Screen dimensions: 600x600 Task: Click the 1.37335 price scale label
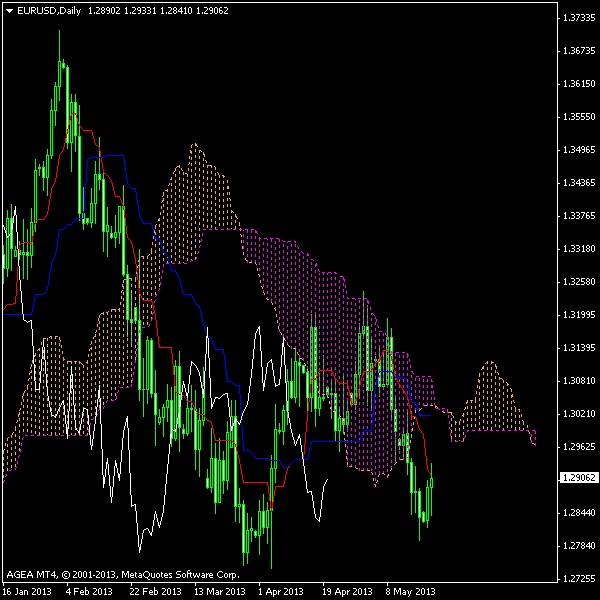576,18
